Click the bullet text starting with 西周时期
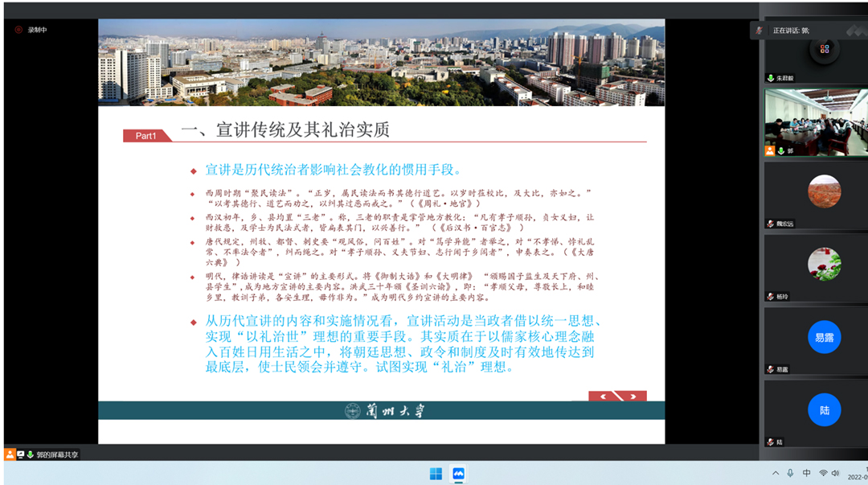 (x=399, y=198)
